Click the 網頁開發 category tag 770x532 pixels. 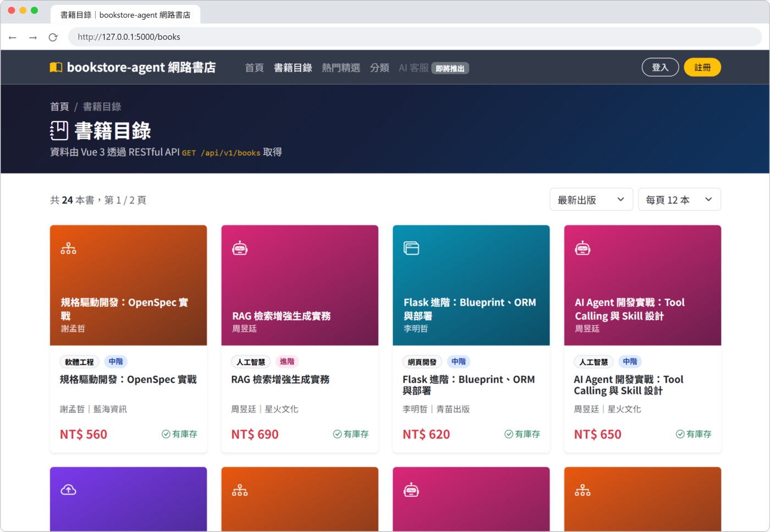click(422, 362)
